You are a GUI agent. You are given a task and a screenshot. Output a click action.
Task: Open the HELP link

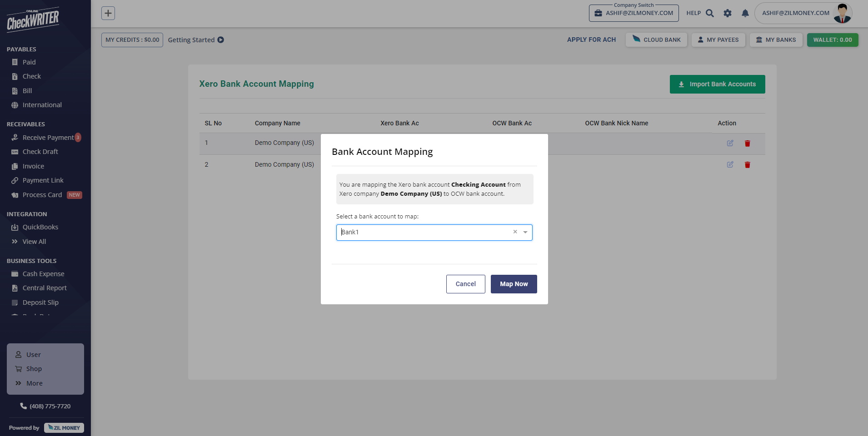point(693,13)
